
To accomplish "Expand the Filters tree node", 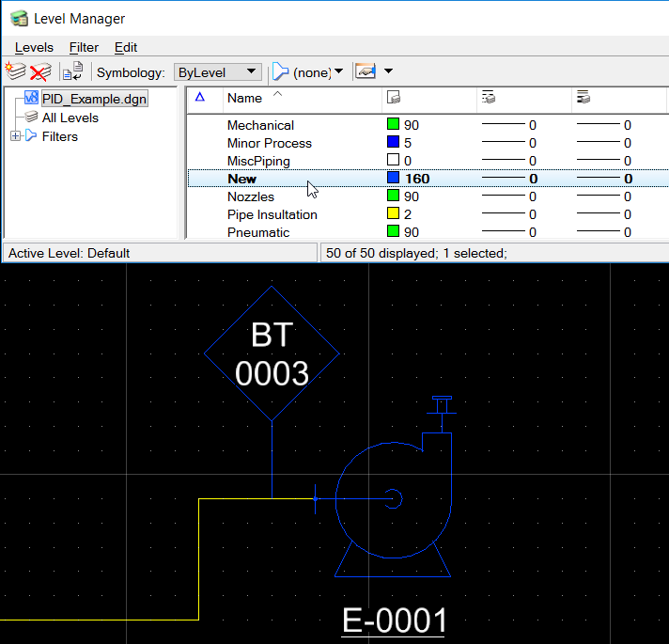I will pyautogui.click(x=15, y=136).
